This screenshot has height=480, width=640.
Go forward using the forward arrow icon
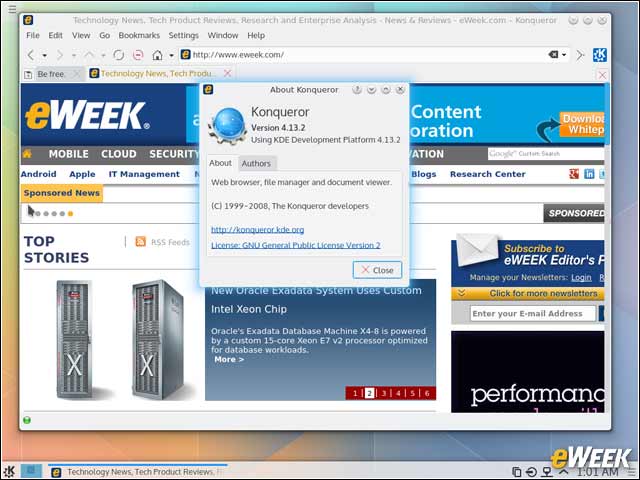60,55
